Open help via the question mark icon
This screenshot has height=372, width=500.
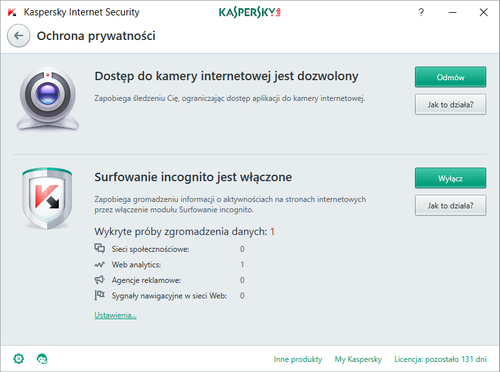(421, 12)
